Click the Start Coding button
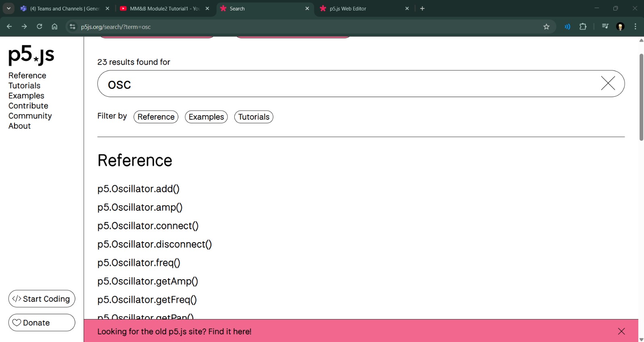Screen dimensions: 644x342 tap(42, 299)
